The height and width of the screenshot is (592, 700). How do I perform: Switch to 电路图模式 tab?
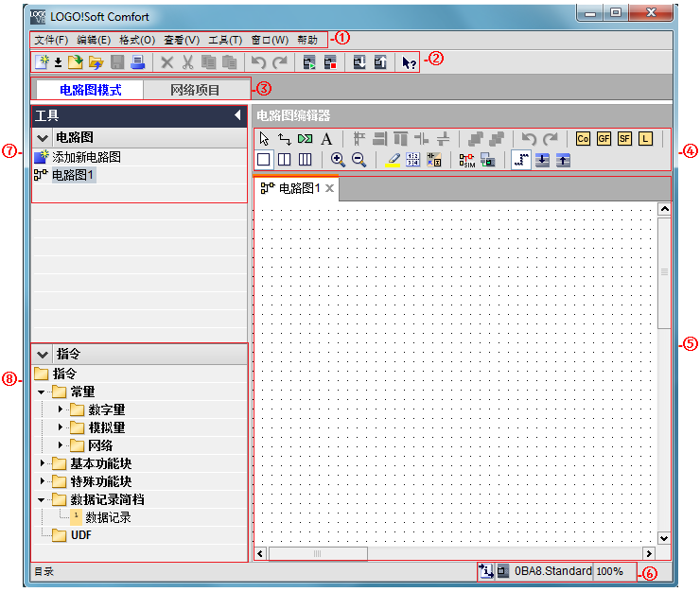point(90,90)
